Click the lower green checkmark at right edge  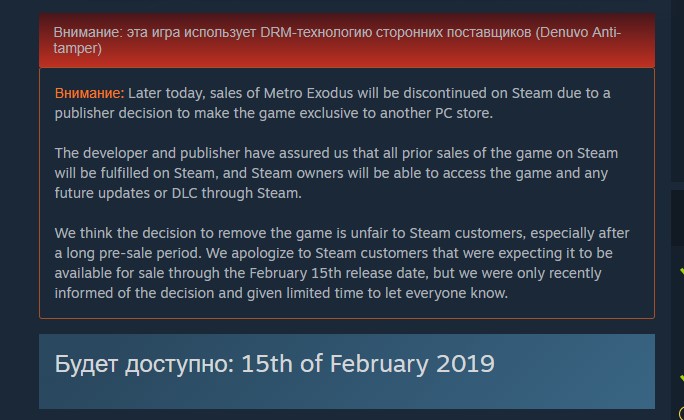(x=681, y=377)
